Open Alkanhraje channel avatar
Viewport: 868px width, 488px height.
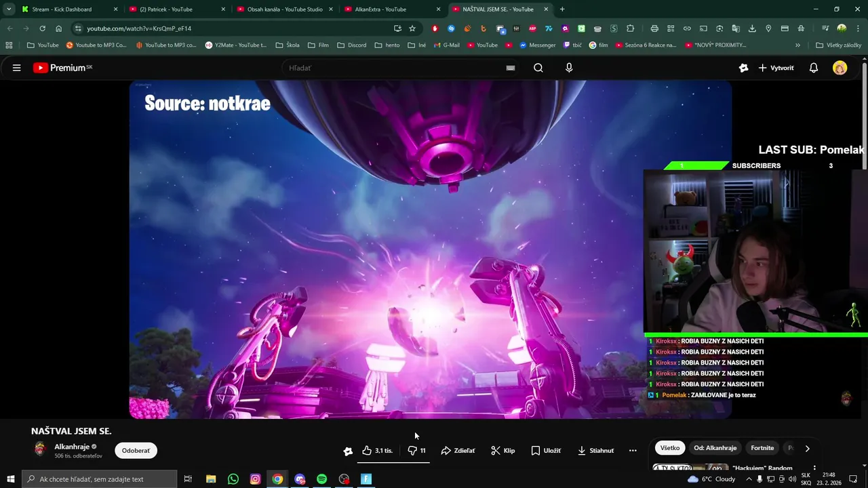point(40,449)
